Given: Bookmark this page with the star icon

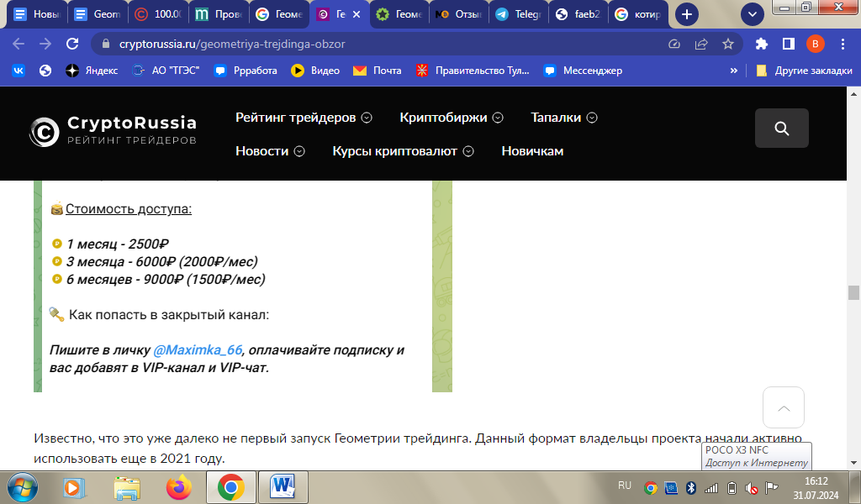Looking at the screenshot, I should 728,44.
